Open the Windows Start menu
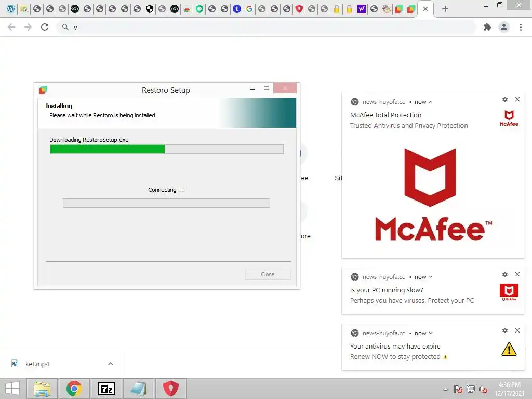 click(12, 389)
